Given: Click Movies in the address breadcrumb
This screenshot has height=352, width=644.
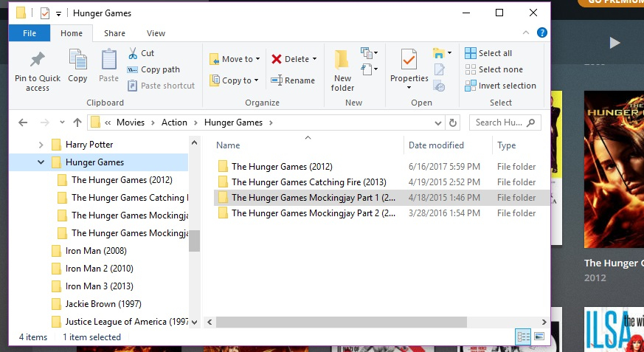Looking at the screenshot, I should pyautogui.click(x=131, y=122).
